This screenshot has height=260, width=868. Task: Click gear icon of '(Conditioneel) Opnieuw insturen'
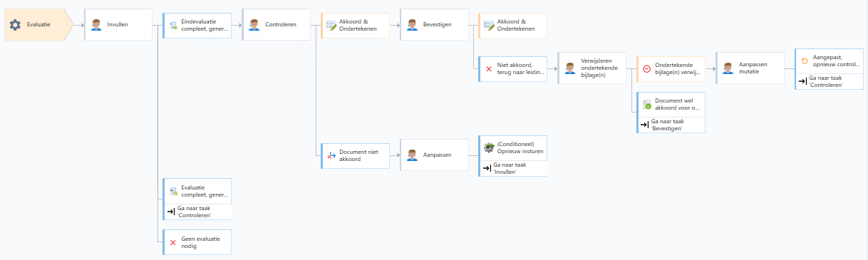coord(489,147)
